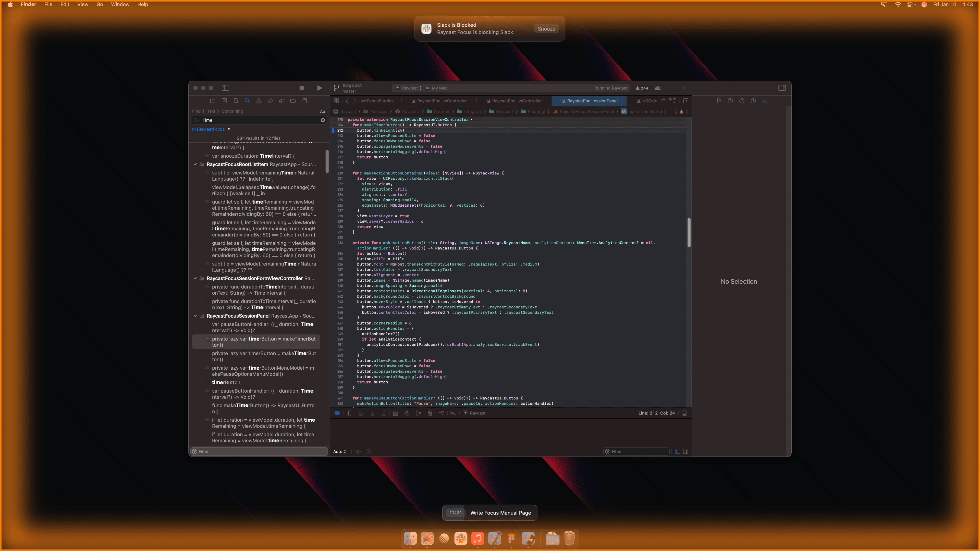Open the debug memory graph
Screen dimensions: 980x551
tap(419, 413)
